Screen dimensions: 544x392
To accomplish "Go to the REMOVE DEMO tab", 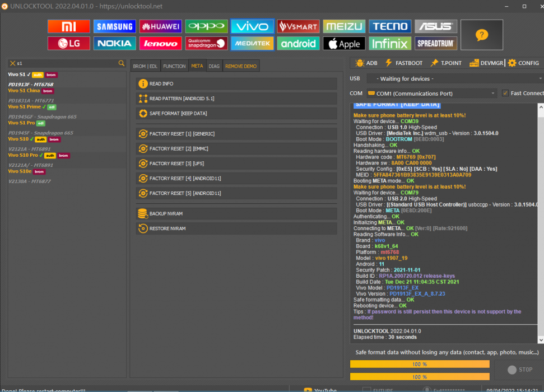I will click(x=241, y=66).
